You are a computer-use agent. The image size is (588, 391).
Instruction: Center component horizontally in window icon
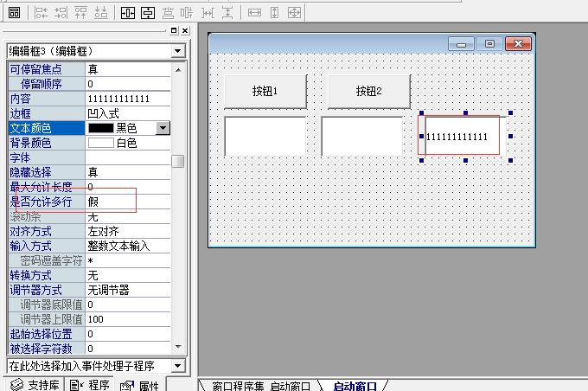128,13
